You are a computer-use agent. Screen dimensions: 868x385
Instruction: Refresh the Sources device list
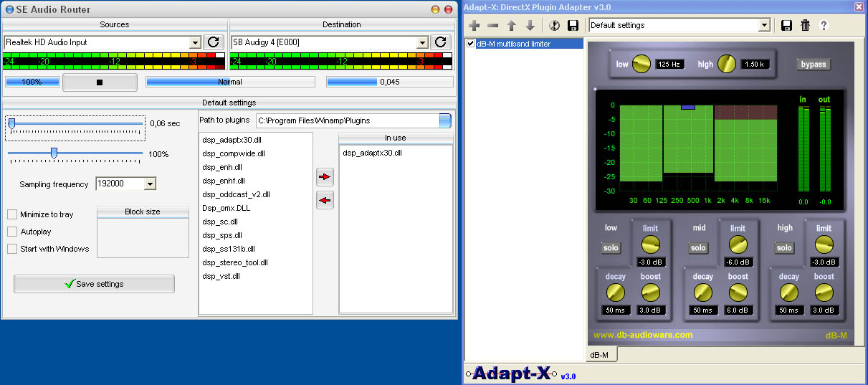tap(213, 42)
